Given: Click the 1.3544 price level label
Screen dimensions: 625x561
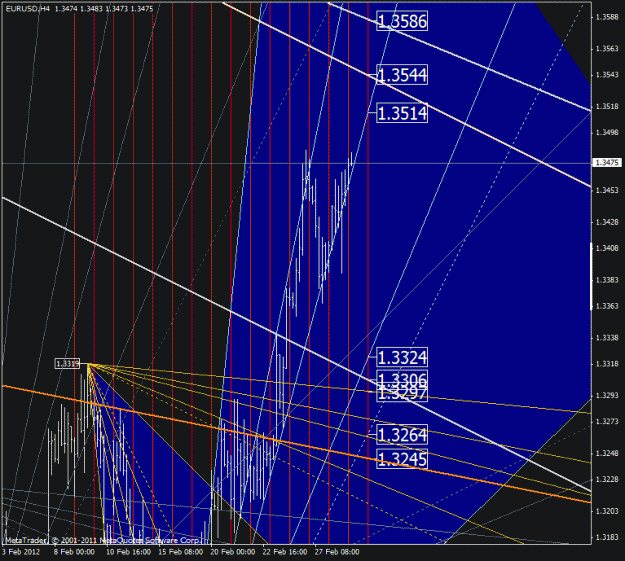Looking at the screenshot, I should pos(402,75).
